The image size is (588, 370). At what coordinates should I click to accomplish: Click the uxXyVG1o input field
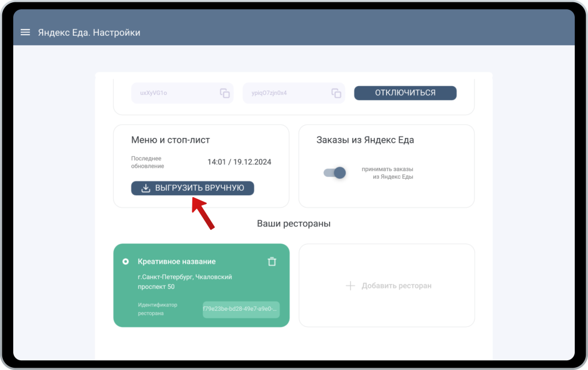point(182,93)
